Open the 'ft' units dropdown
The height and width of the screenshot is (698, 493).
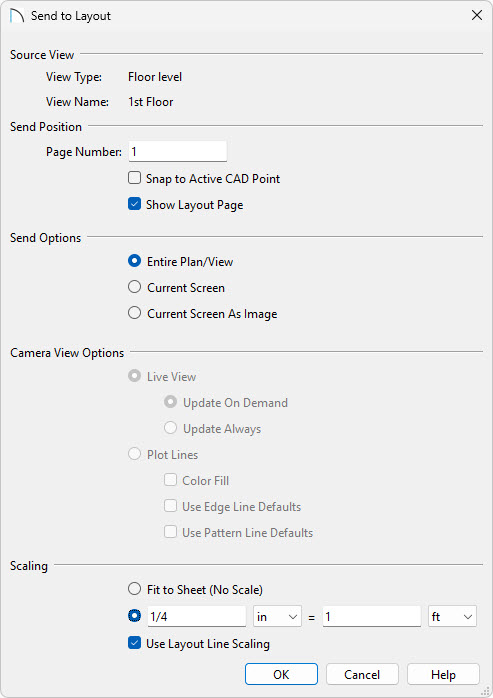click(x=452, y=617)
